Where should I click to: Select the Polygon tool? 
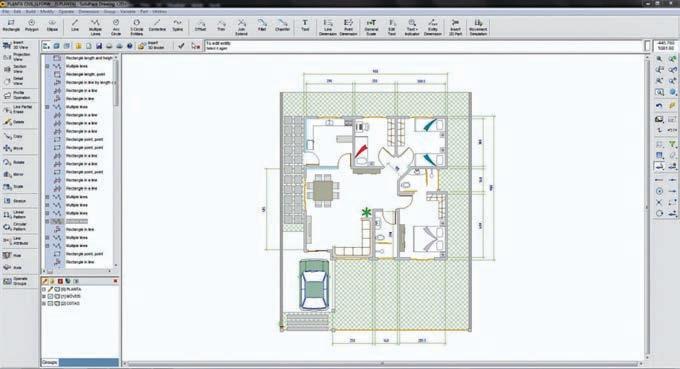click(31, 26)
